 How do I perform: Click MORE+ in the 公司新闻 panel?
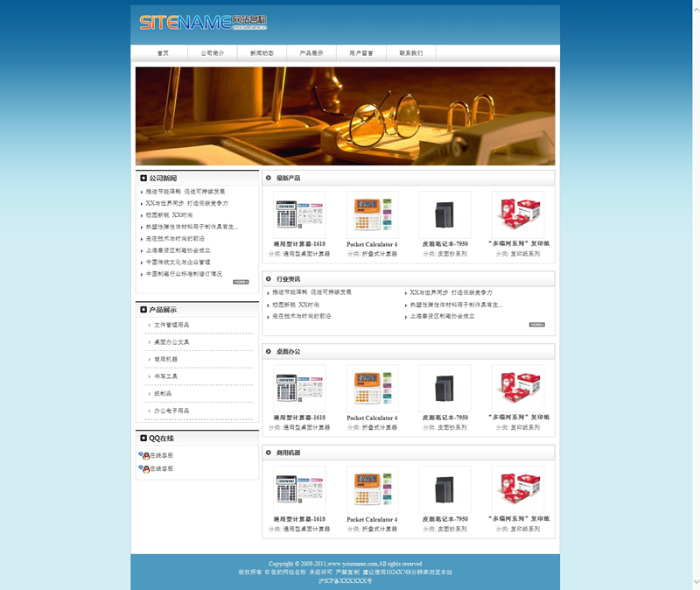[241, 282]
